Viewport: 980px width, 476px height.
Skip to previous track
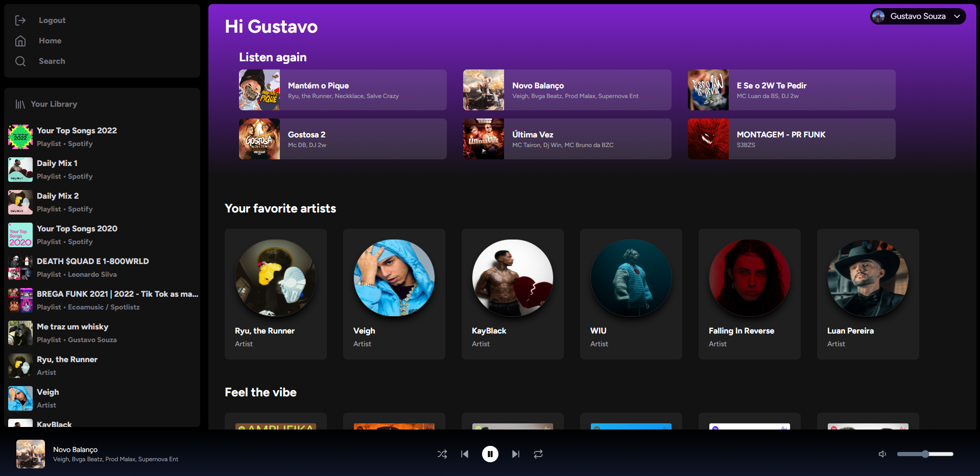pyautogui.click(x=465, y=454)
